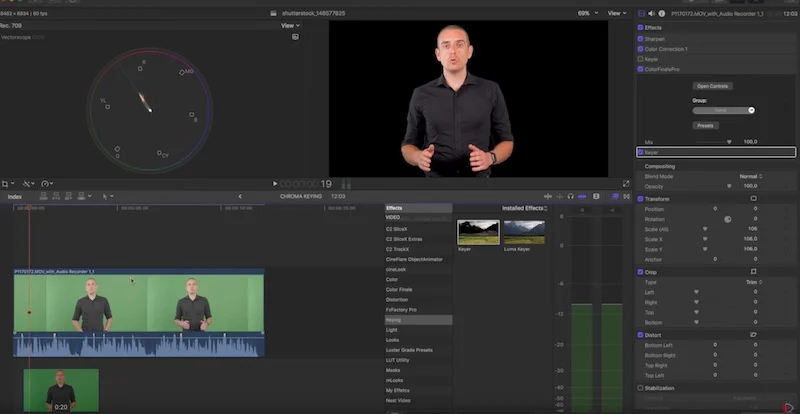
Task: Toggle the Transitions browser icon
Action: click(x=627, y=197)
